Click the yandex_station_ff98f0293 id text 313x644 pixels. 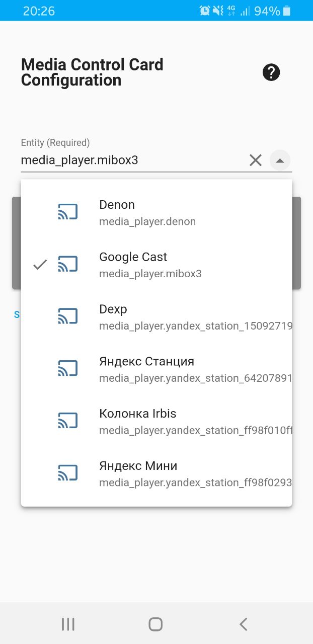pyautogui.click(x=195, y=483)
